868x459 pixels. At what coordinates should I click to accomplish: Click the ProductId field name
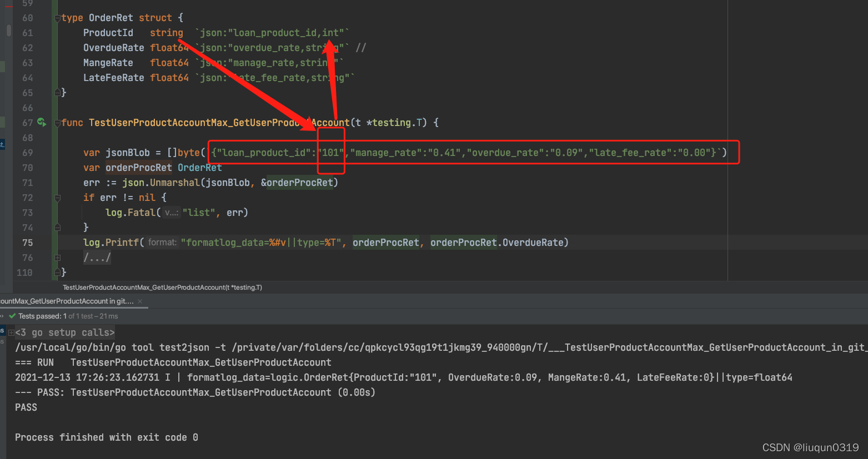(x=108, y=33)
